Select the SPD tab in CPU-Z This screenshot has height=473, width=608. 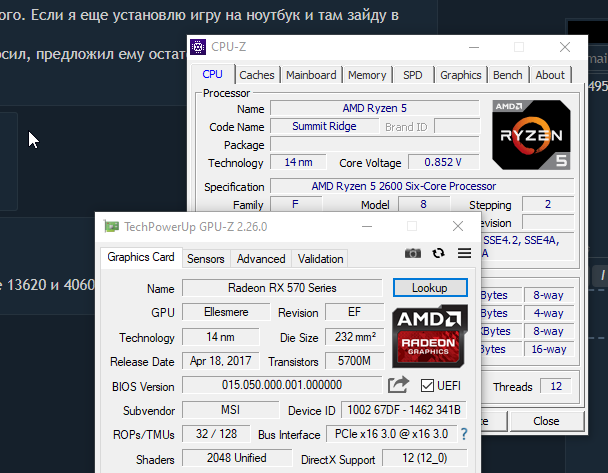tap(413, 75)
